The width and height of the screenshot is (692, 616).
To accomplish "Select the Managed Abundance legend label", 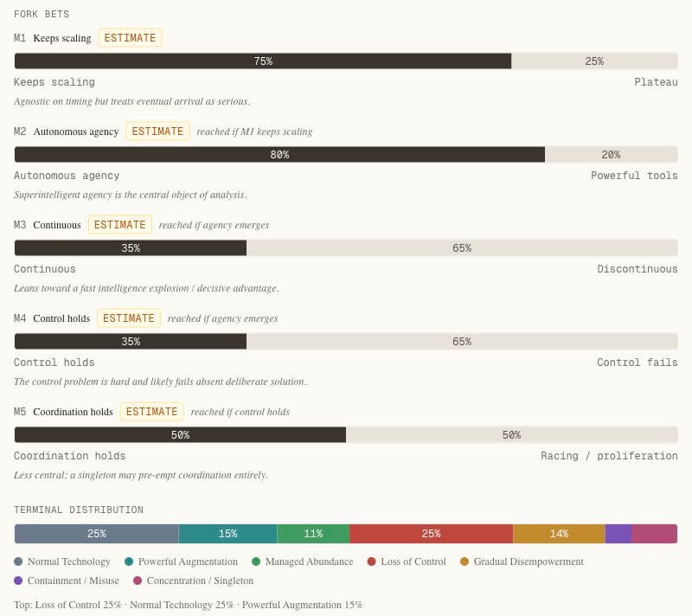I will tap(310, 561).
